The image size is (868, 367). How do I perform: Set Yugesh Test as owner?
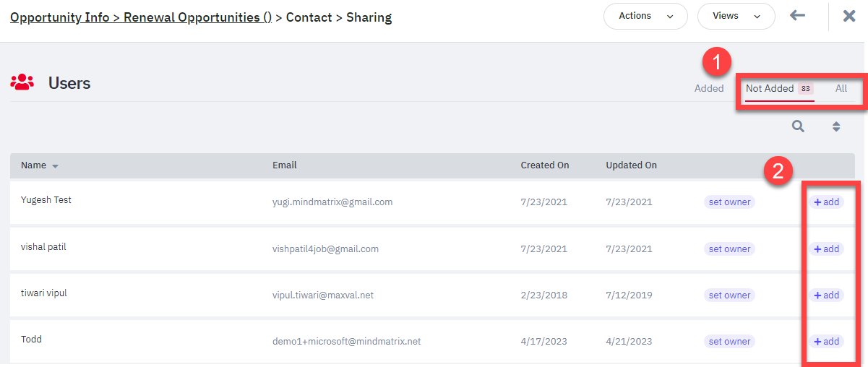(729, 202)
